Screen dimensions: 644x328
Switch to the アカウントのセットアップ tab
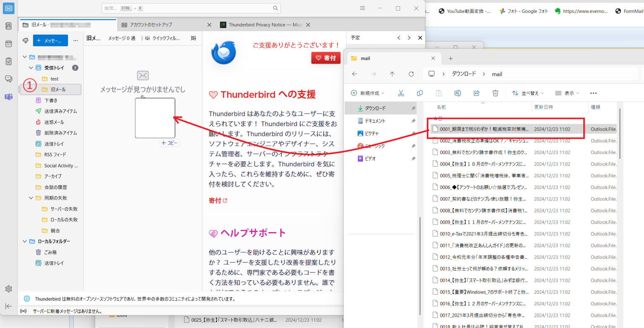tap(166, 25)
